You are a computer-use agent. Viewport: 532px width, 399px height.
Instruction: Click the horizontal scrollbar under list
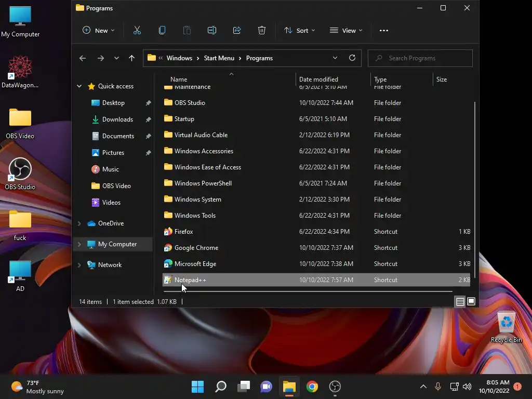coord(308,291)
